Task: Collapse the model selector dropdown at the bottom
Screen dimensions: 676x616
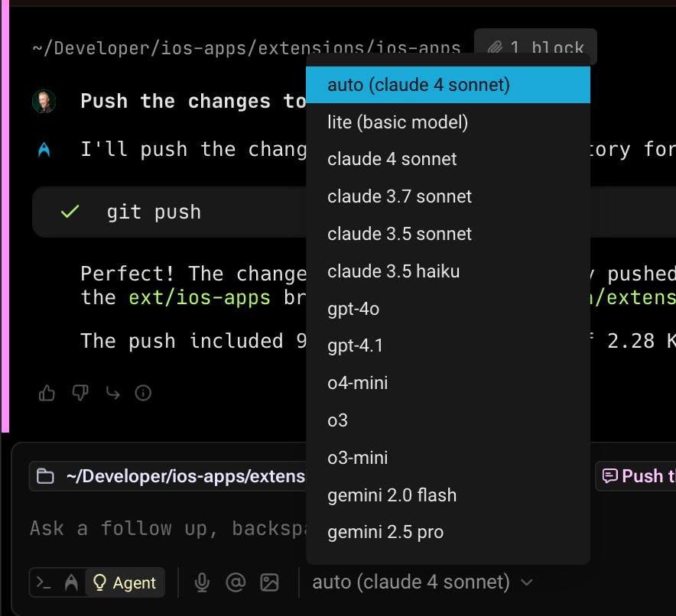Action: tap(422, 582)
